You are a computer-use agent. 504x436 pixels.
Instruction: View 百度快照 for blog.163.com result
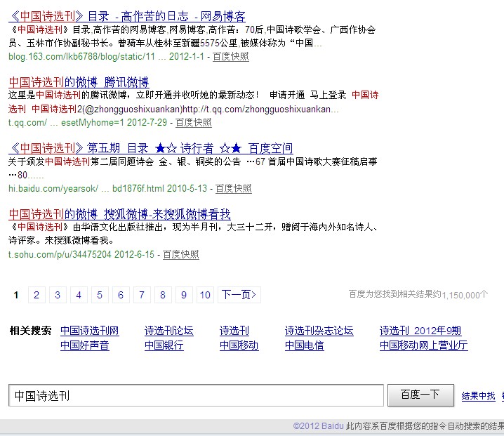(x=231, y=57)
